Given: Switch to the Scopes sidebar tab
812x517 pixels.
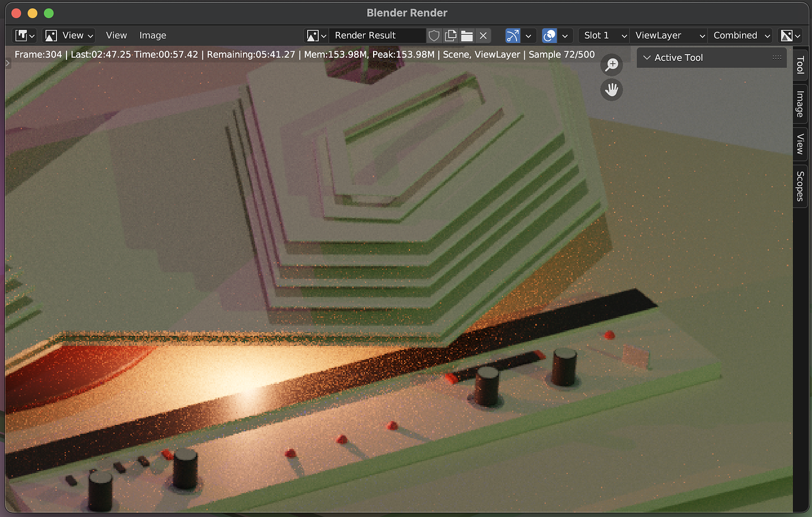Looking at the screenshot, I should pos(800,185).
